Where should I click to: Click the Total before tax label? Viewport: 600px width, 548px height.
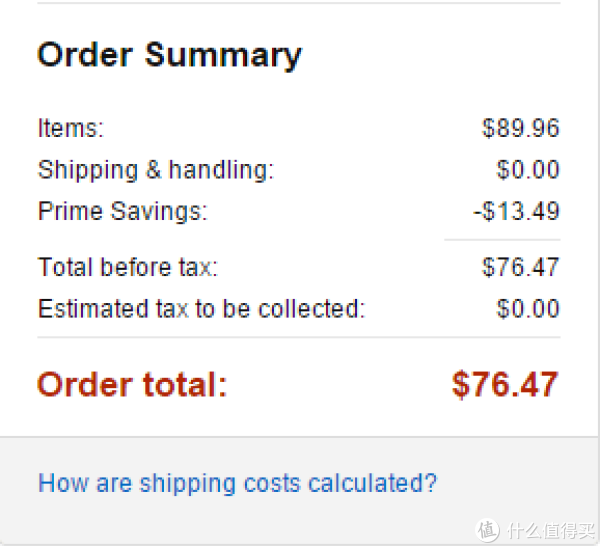click(127, 267)
